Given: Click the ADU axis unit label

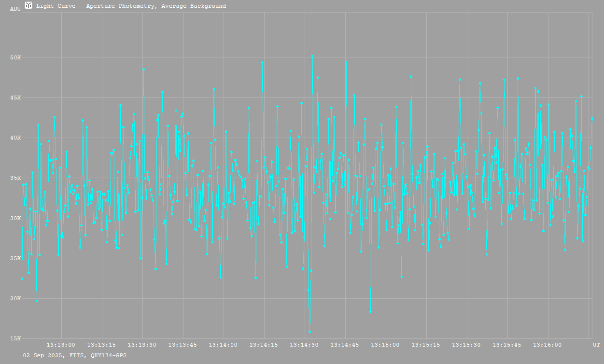Looking at the screenshot, I should coord(15,9).
